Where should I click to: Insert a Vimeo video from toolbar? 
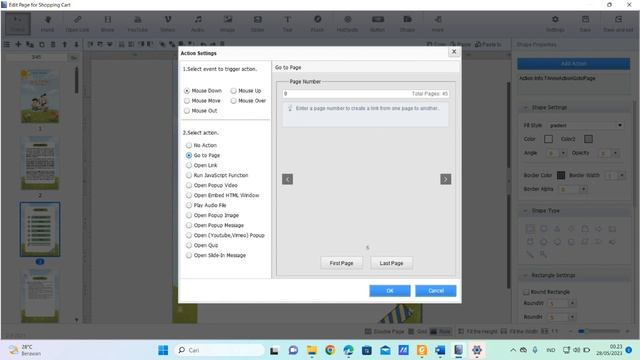pos(167,23)
